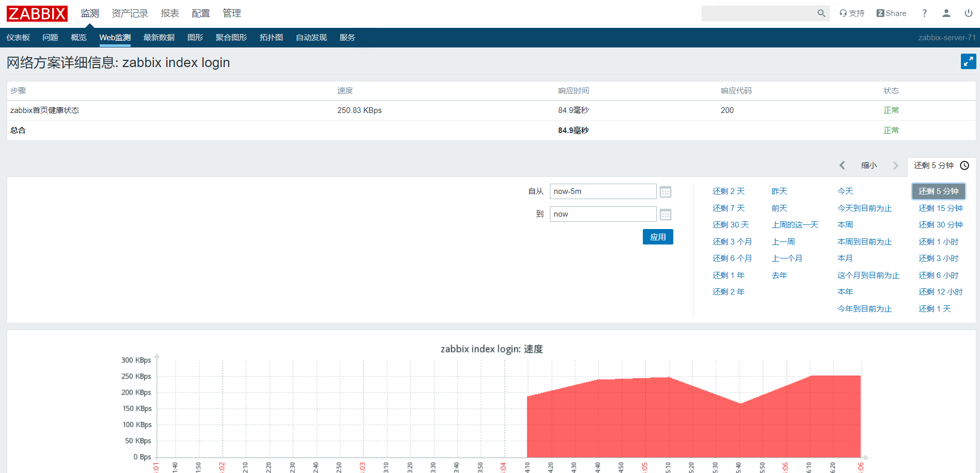Select time range 还剩 1 天

click(935, 309)
